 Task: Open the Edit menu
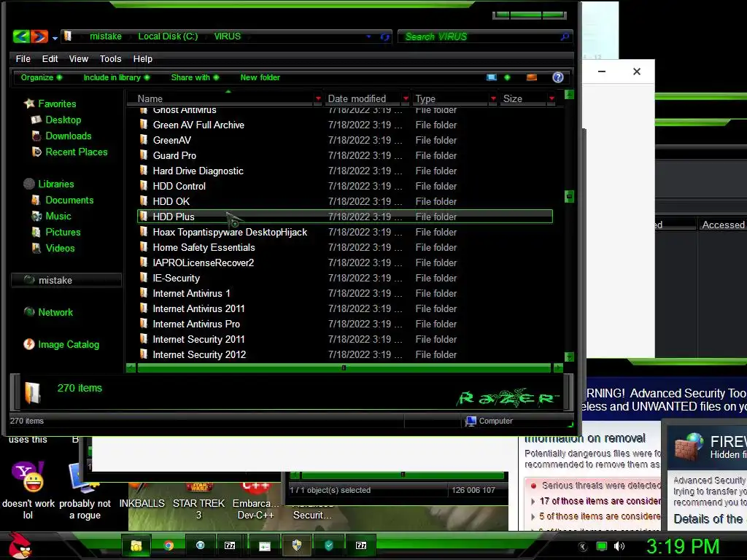tap(50, 58)
